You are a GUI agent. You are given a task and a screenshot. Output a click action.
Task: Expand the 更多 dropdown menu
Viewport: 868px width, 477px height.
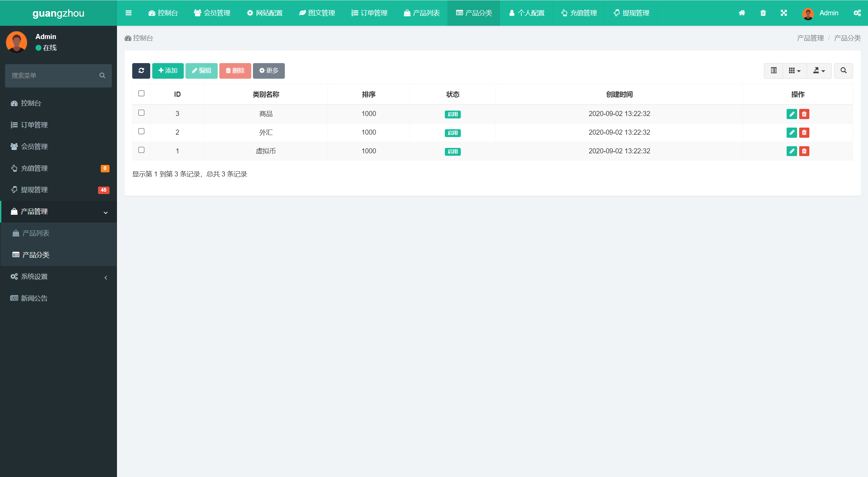coord(268,71)
